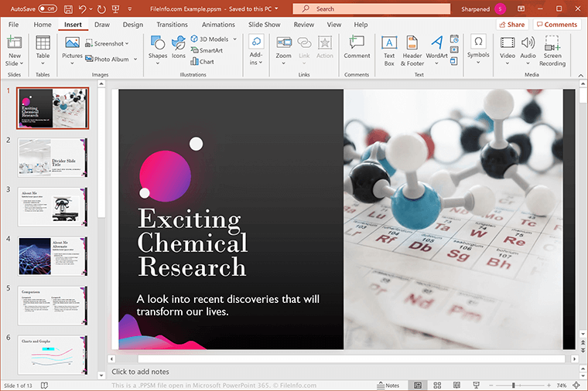Expand the 3D Models dropdown
The width and height of the screenshot is (588, 391).
pos(234,39)
